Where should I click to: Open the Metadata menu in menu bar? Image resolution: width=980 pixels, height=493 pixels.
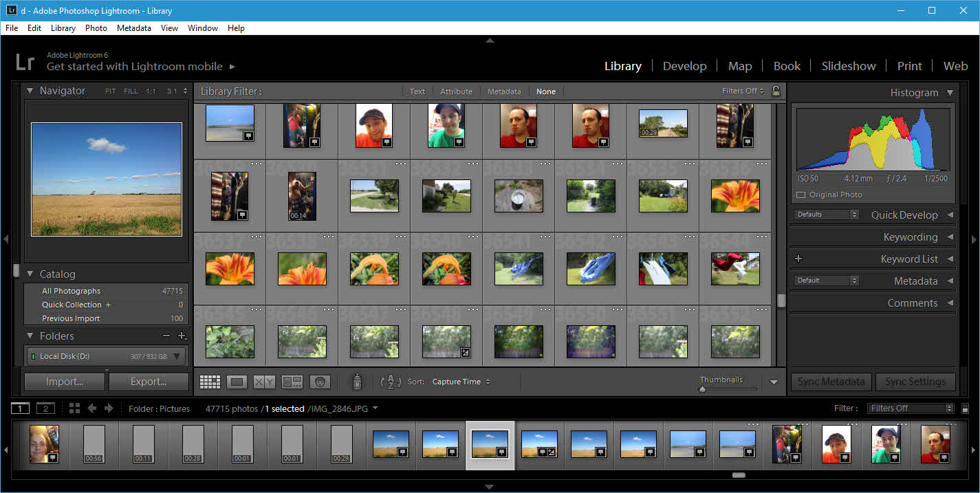(x=133, y=28)
